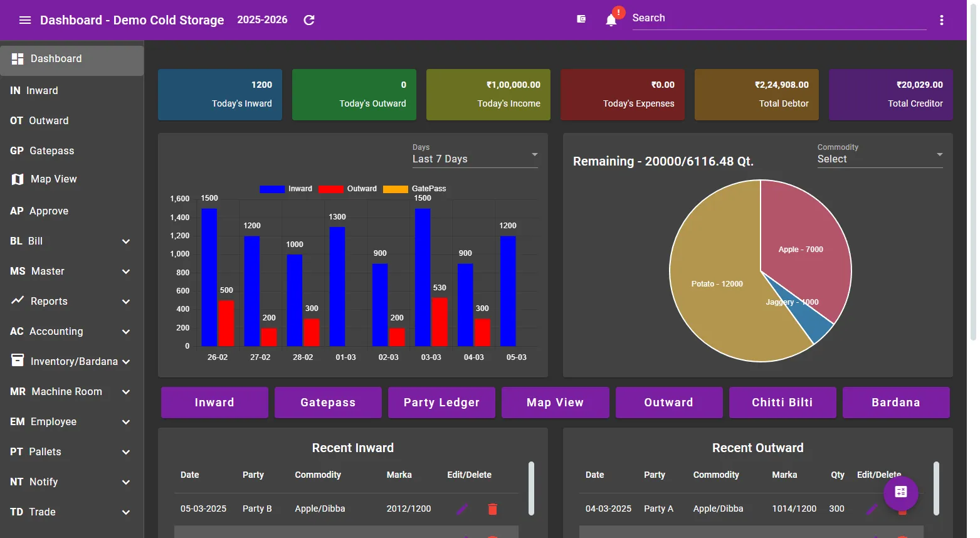This screenshot has height=538, width=980.
Task: Select Inward from the sidebar menu
Action: (x=42, y=90)
